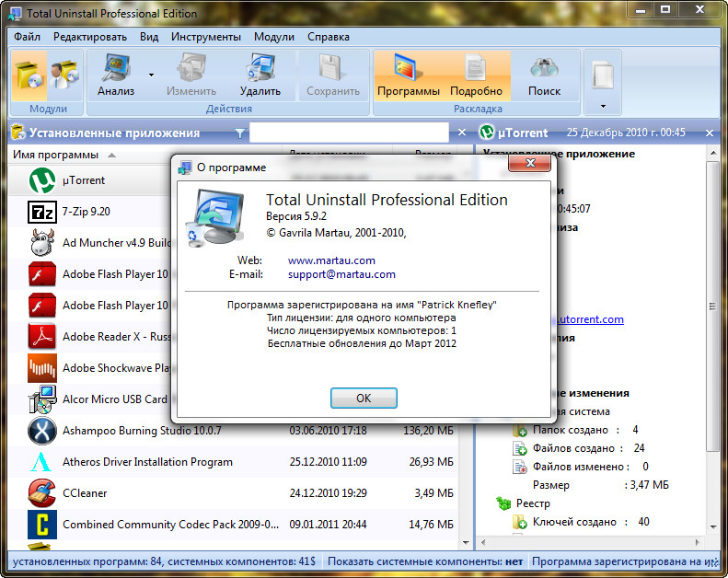Click the date 03.06.2010 17:18

[x=329, y=431]
